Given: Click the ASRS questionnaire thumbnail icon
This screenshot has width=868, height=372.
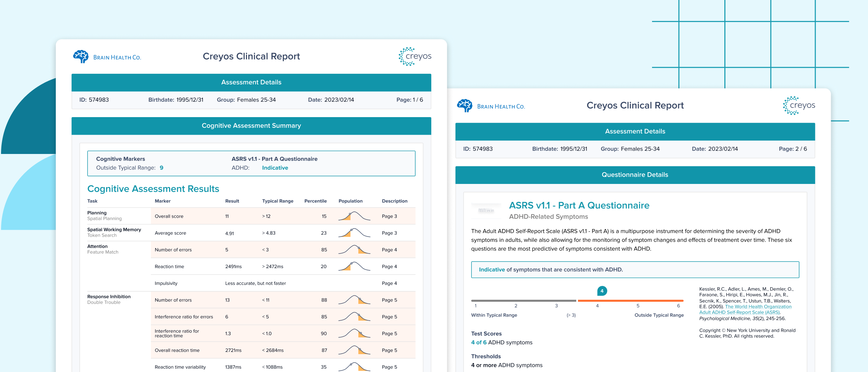Looking at the screenshot, I should [x=486, y=210].
